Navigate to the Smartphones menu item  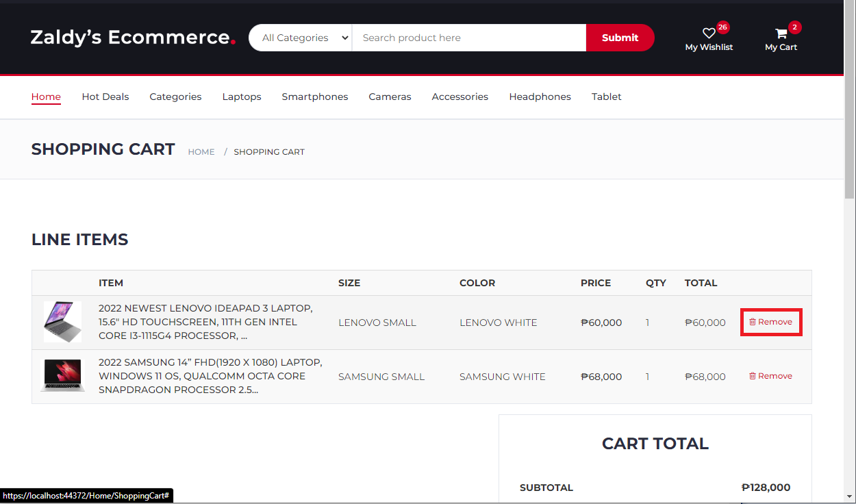click(314, 97)
